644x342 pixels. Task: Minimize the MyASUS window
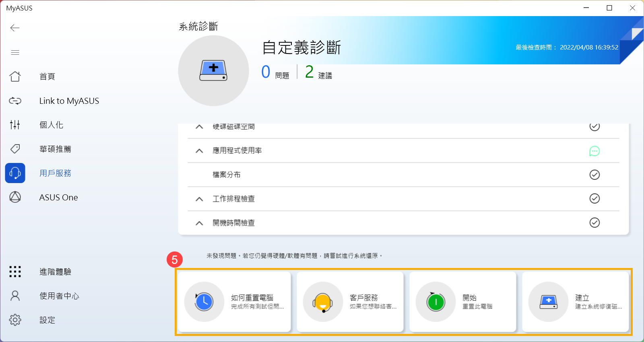[586, 8]
